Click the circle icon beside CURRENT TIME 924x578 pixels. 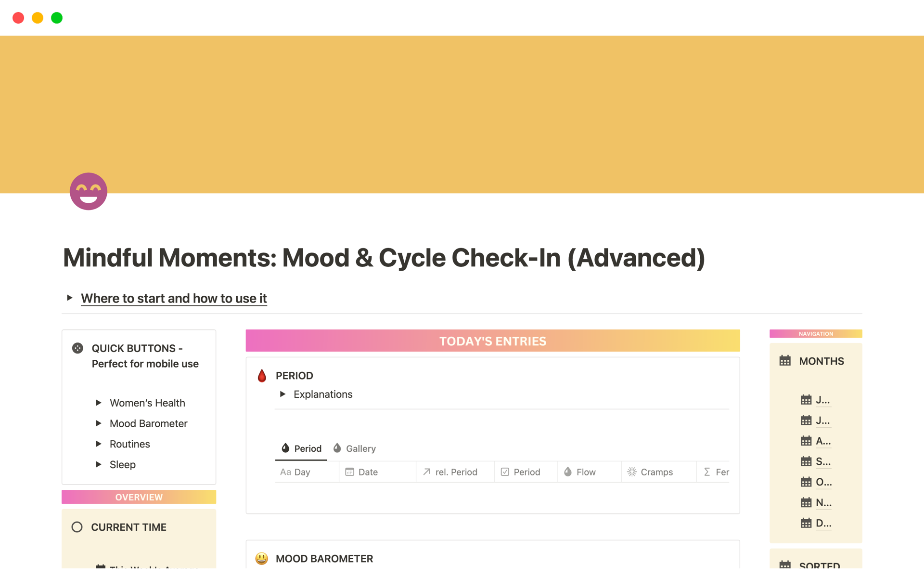coord(77,527)
